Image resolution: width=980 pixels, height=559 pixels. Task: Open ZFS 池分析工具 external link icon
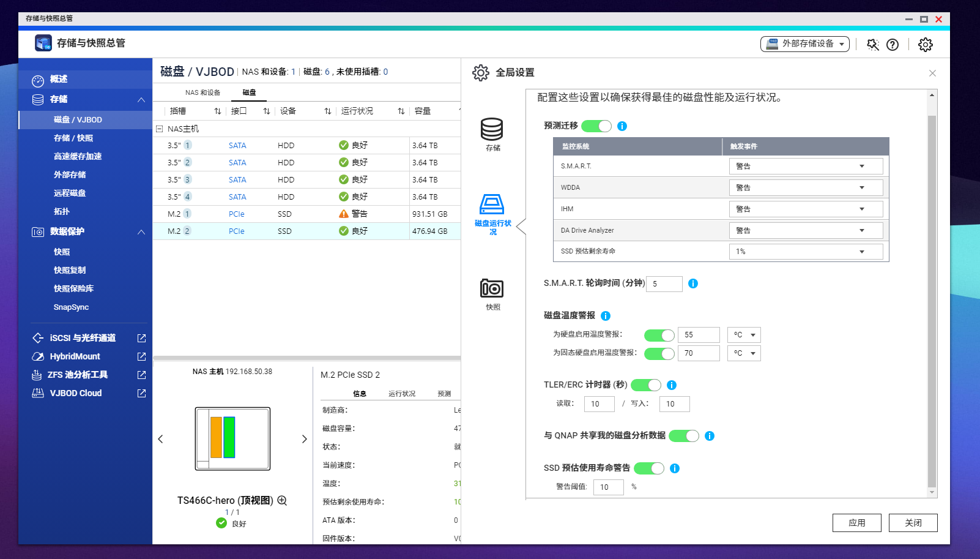141,375
